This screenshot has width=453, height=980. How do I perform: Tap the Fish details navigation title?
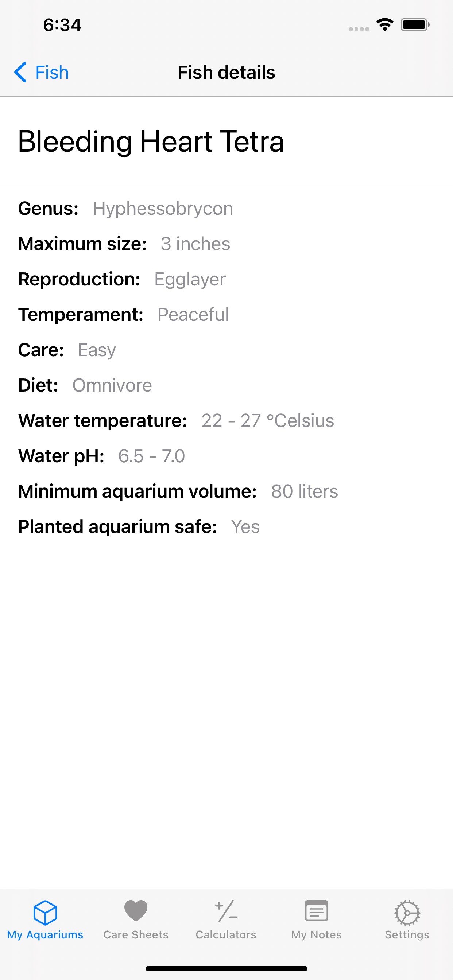point(226,72)
